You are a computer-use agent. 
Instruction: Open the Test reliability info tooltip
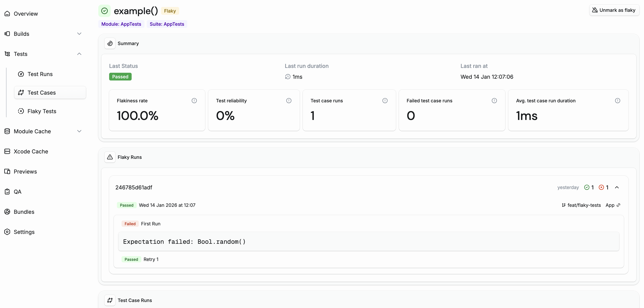pyautogui.click(x=289, y=101)
